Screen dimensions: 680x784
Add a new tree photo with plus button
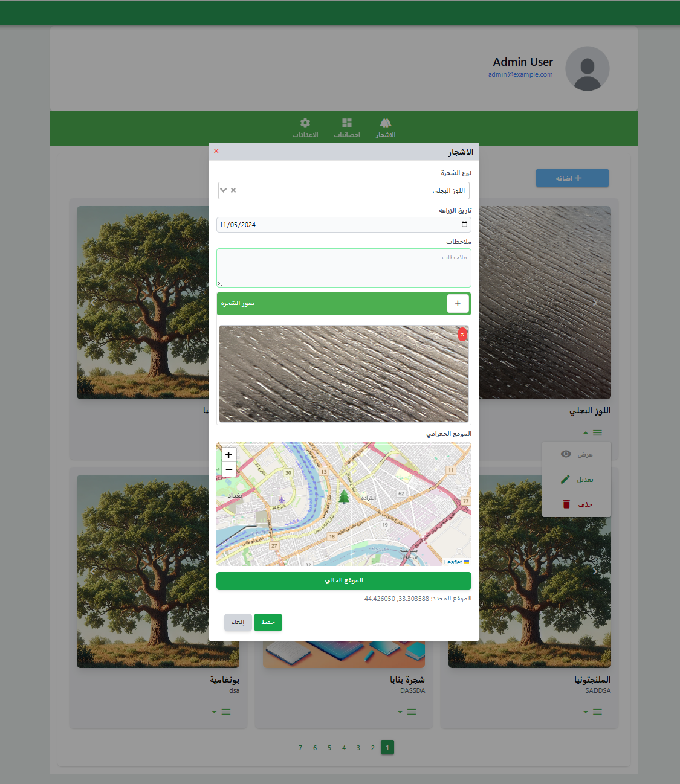tap(458, 303)
